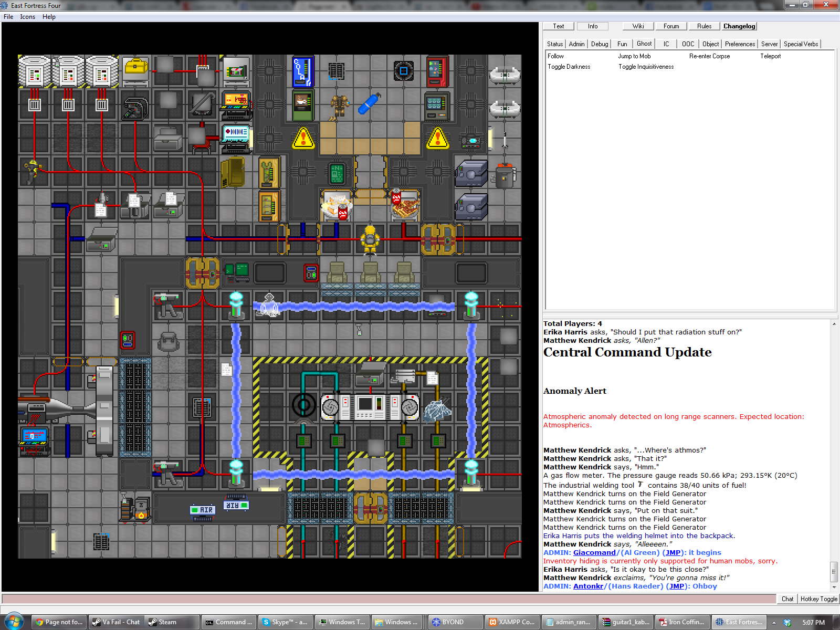This screenshot has height=630, width=840.
Task: Switch to the Server tab
Action: point(770,44)
